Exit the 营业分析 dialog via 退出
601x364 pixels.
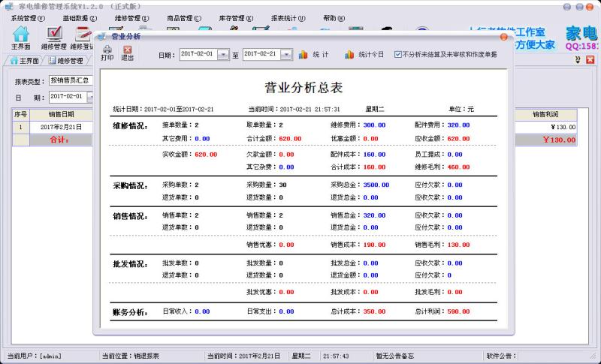(127, 53)
